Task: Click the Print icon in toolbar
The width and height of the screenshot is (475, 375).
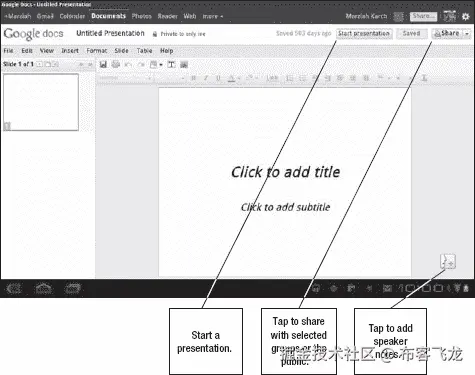Action: point(116,64)
